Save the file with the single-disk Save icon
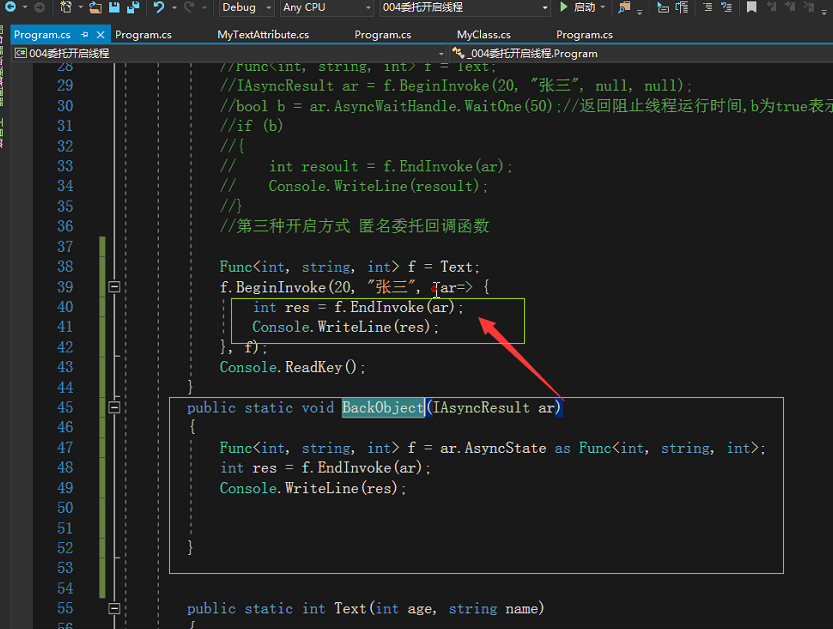Viewport: 833px width, 629px height. (114, 7)
